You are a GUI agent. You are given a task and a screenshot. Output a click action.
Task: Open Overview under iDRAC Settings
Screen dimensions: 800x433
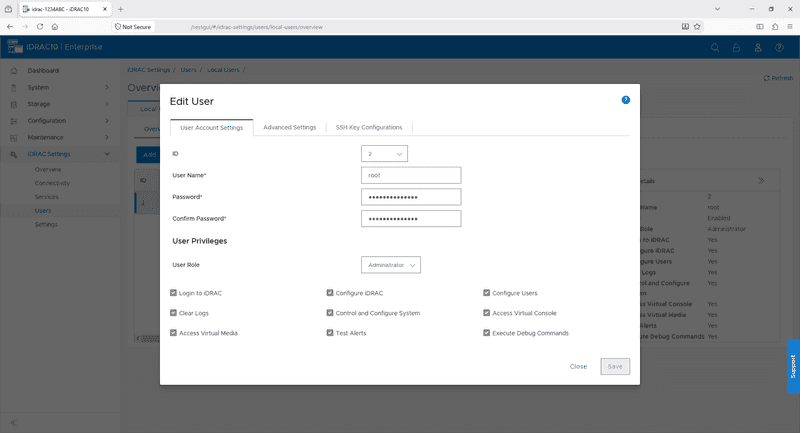tap(48, 169)
